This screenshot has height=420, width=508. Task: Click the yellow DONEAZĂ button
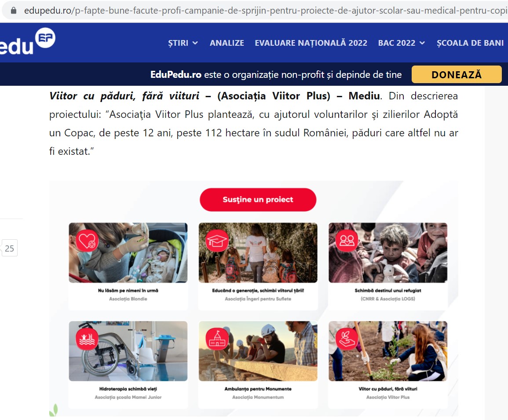click(x=457, y=74)
